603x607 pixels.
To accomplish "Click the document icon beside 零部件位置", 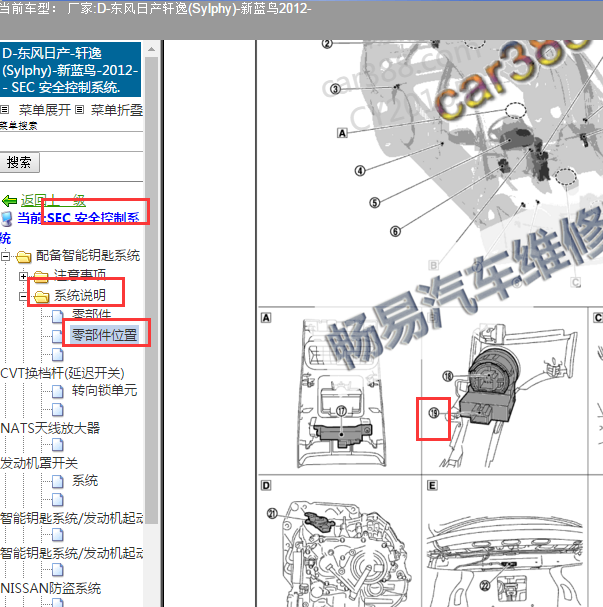I will point(58,336).
